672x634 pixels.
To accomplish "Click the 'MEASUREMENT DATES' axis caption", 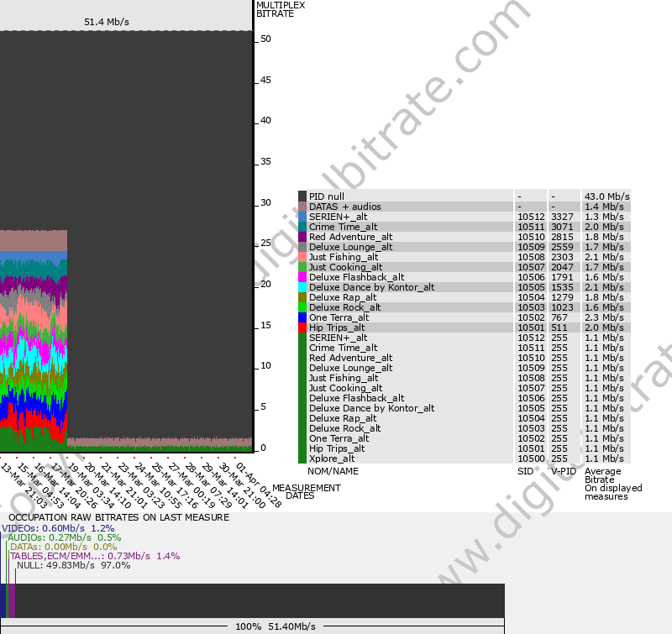I will tap(306, 492).
